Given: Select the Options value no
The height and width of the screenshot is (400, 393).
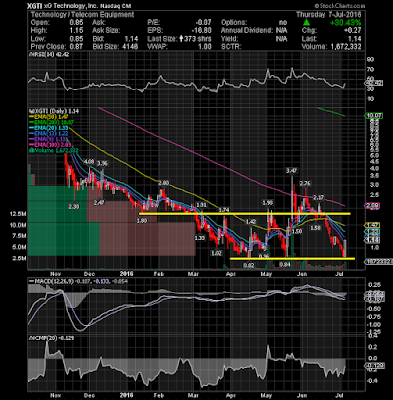Looking at the screenshot, I should click(283, 23).
